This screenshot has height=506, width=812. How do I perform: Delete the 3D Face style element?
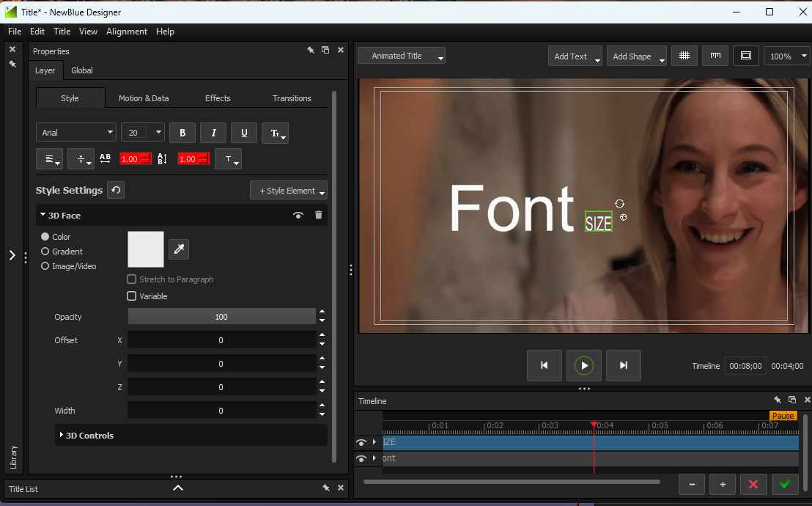(319, 215)
